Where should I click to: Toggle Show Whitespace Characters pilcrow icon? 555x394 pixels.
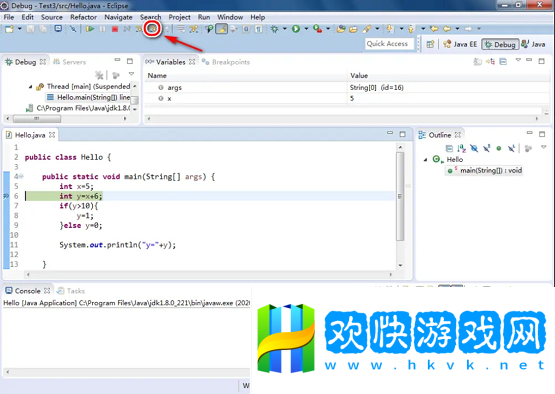click(x=259, y=29)
